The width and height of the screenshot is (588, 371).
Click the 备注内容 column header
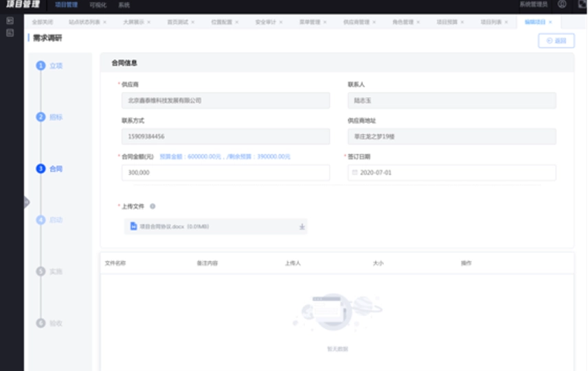coord(207,263)
